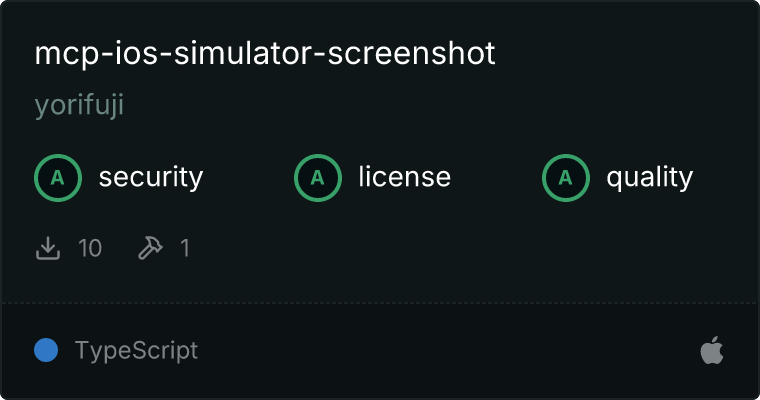Open the mcp-ios-simulator-screenshot title link

[265, 54]
